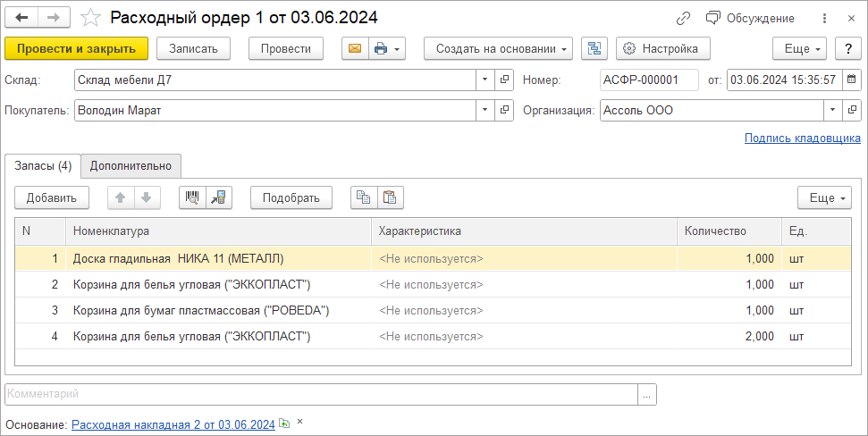Click into the Комментарий input field

(322, 394)
